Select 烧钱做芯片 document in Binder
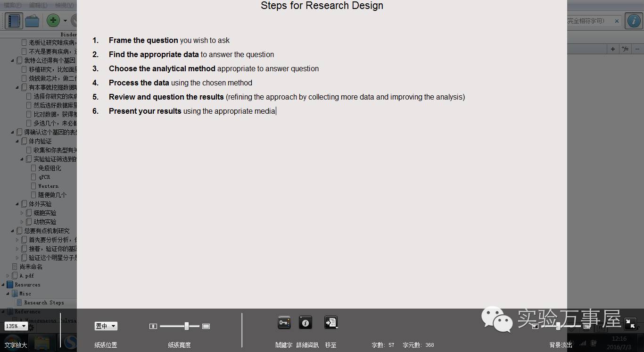The height and width of the screenshot is (352, 644). (53, 78)
